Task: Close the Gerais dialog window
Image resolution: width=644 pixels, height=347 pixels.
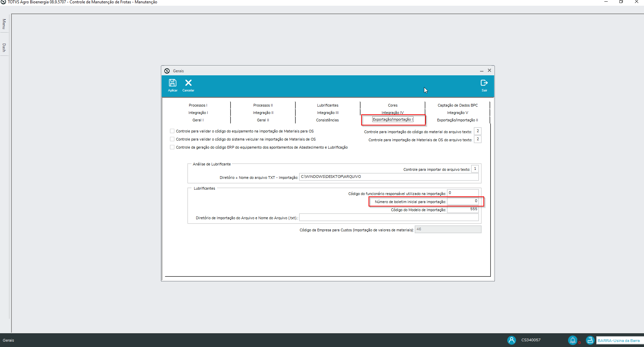Action: (x=489, y=70)
